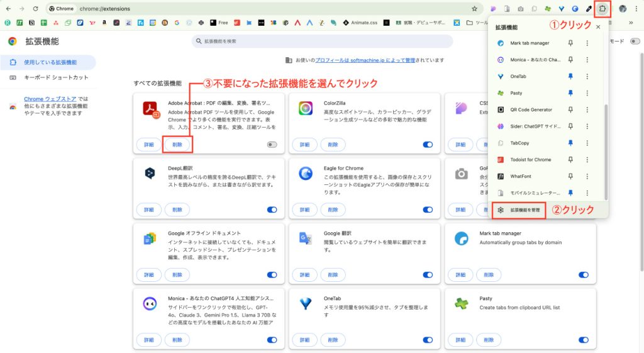Unpin OneTab using its blue pin icon
The image size is (644, 353).
[x=571, y=77]
